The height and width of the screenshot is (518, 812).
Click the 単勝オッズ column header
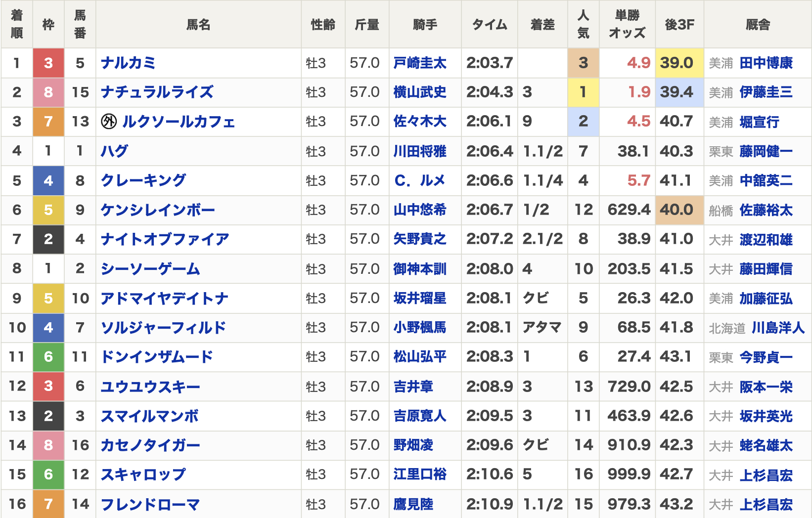(627, 24)
